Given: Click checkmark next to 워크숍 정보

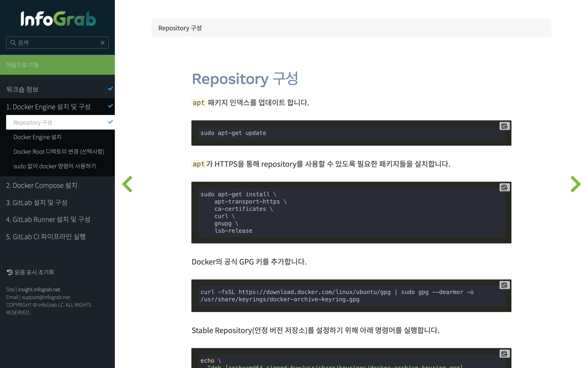Looking at the screenshot, I should tap(110, 89).
